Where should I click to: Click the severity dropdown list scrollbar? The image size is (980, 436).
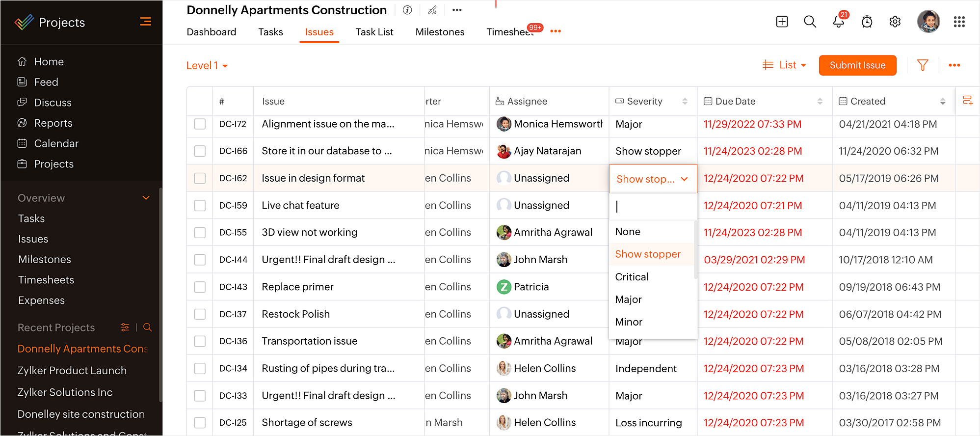[695, 250]
